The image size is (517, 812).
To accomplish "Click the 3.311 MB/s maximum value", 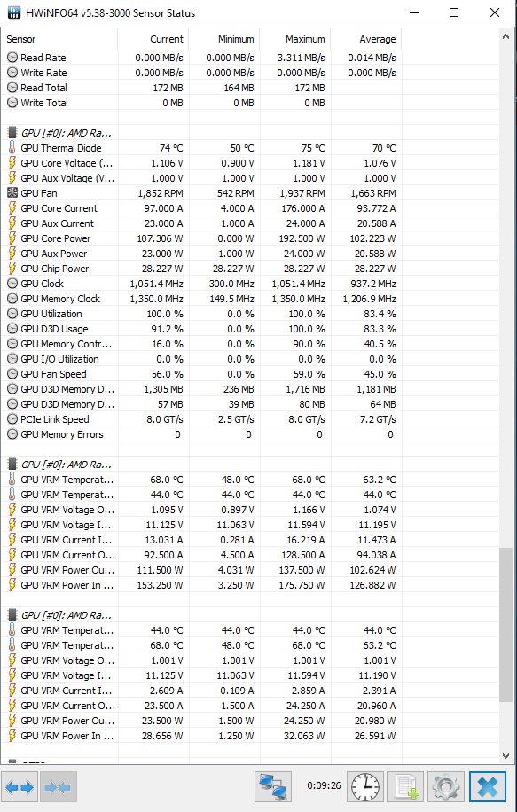I will click(301, 58).
